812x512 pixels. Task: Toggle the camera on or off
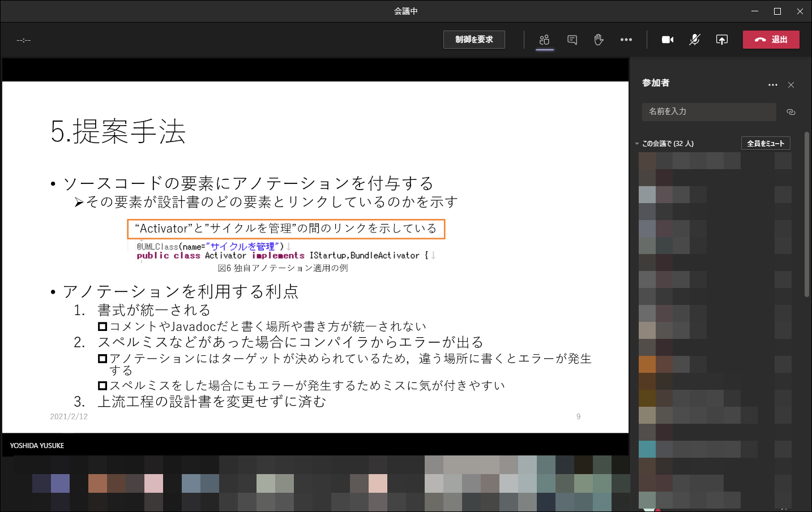668,40
